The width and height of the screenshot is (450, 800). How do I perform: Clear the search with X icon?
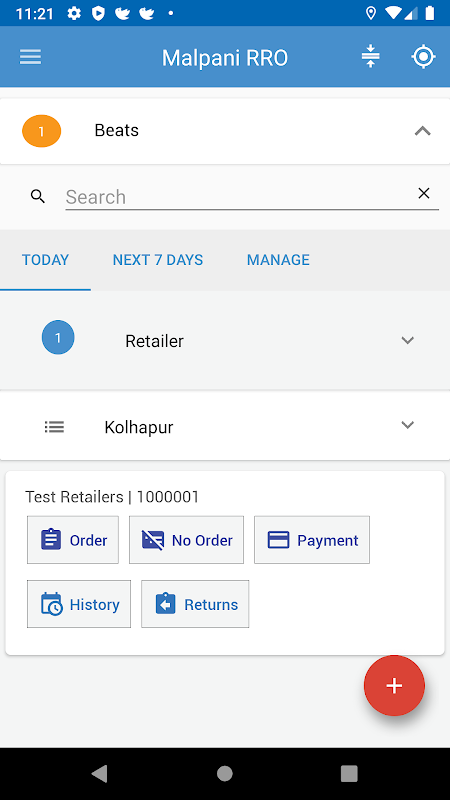[424, 193]
